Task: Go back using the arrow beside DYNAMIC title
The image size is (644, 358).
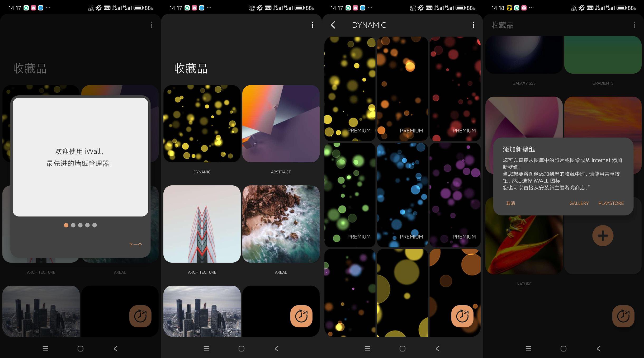Action: coord(333,25)
